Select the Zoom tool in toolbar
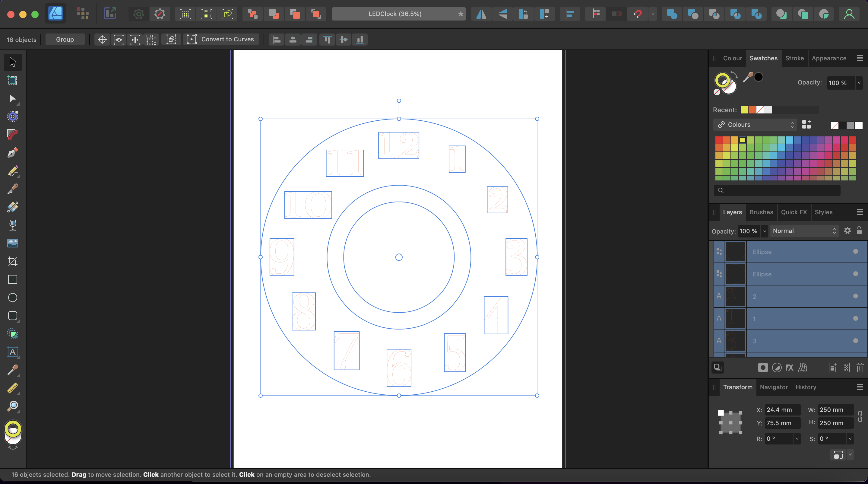The image size is (868, 484). click(12, 405)
